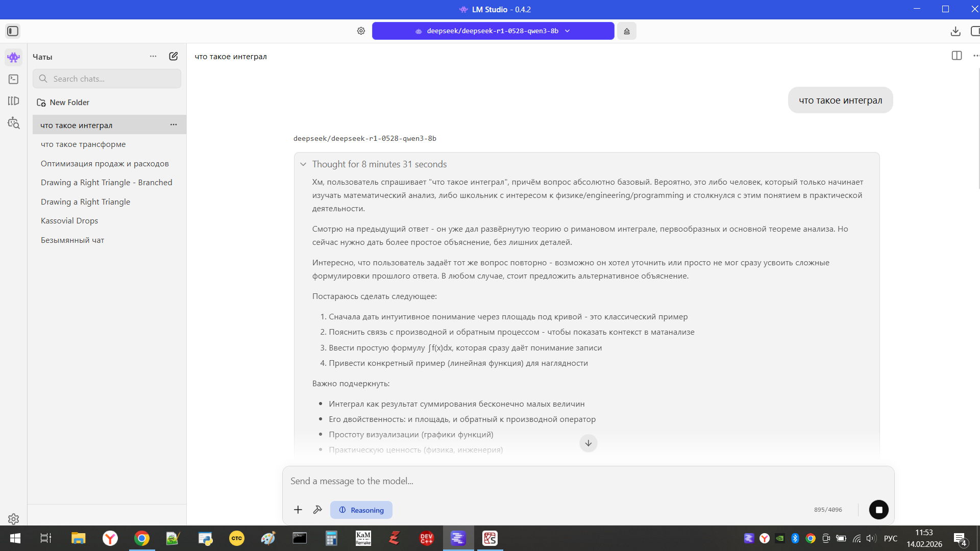
Task: Open 'Drawing a Right Triangle - Branched' chat
Action: (x=106, y=183)
